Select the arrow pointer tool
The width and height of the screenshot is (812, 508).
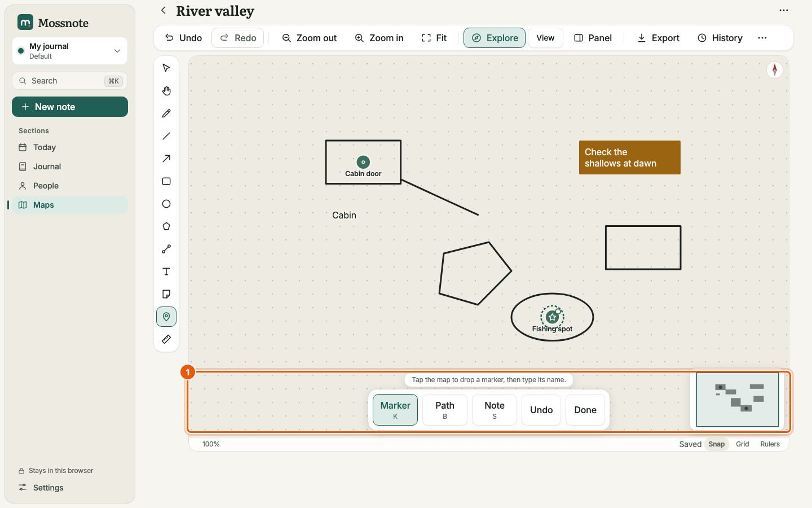click(166, 68)
